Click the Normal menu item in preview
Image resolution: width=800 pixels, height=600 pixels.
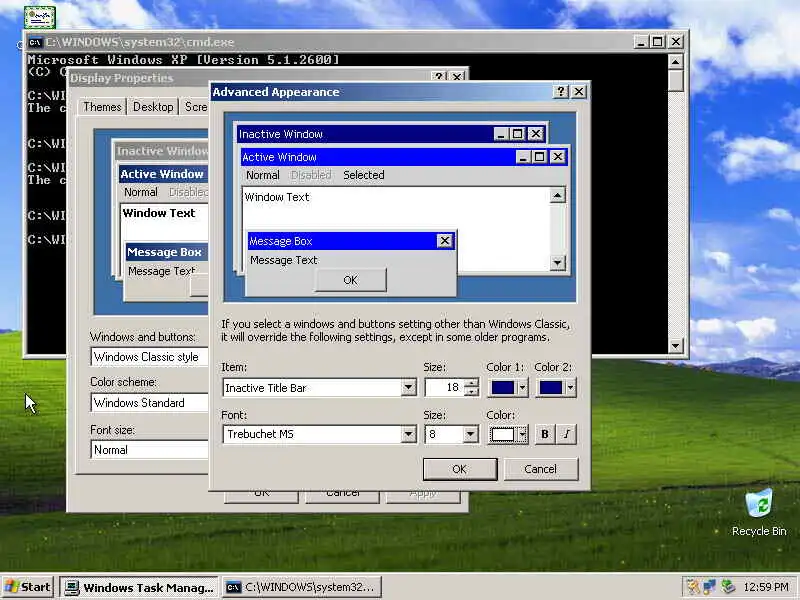(263, 175)
